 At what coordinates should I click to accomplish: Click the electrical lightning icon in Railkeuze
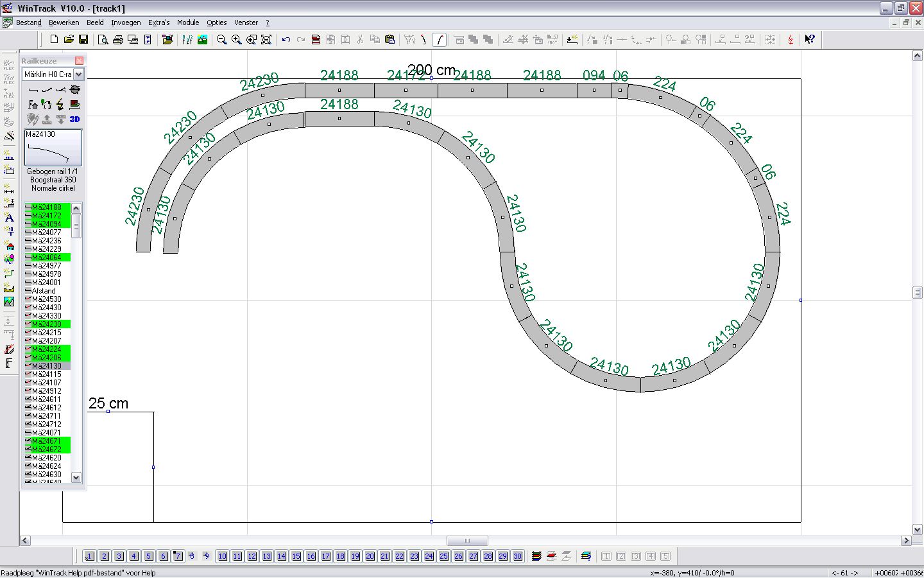(x=60, y=104)
